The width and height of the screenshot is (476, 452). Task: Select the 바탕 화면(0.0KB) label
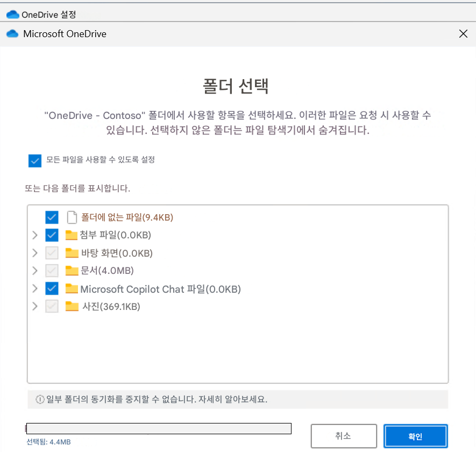[117, 253]
